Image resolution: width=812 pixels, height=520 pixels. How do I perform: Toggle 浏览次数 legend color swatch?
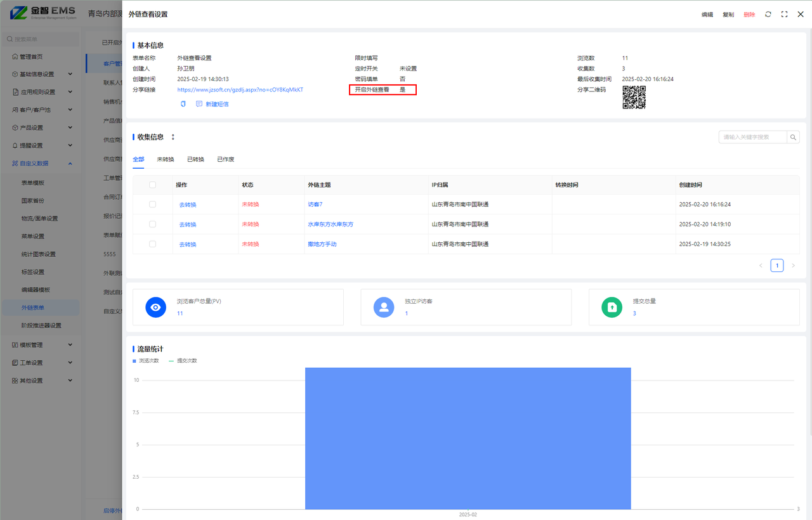134,361
